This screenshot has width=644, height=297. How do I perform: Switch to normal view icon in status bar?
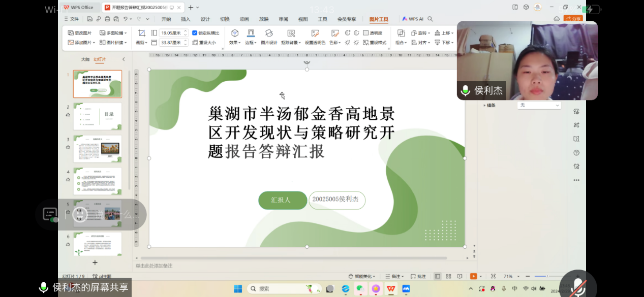point(437,276)
